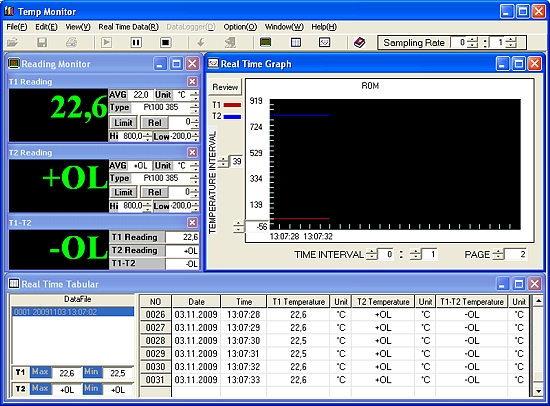Save data with the floppy disk icon
The image size is (550, 406).
coord(42,43)
